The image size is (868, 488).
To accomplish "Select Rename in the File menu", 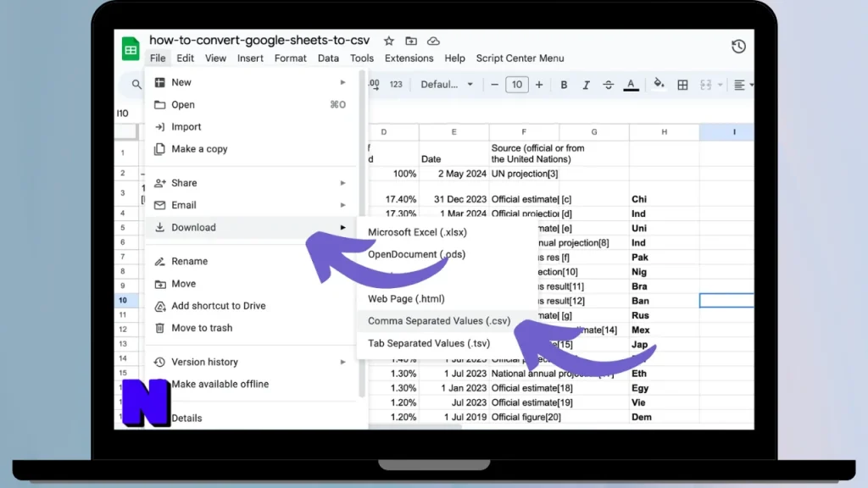I will coord(251,261).
